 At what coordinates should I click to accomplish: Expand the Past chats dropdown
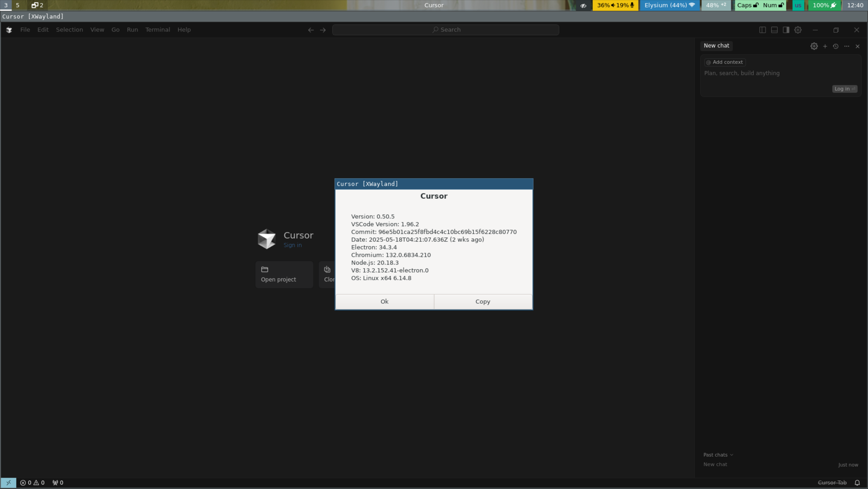718,455
